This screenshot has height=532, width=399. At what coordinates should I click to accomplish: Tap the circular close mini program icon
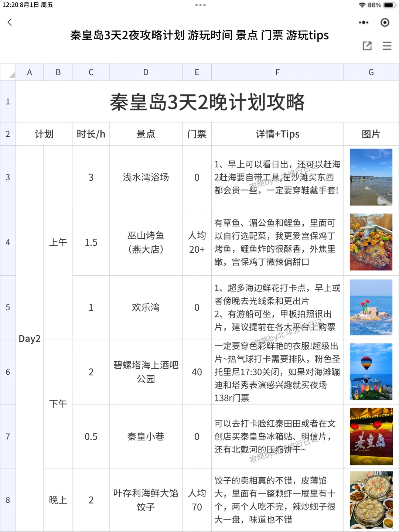point(385,23)
